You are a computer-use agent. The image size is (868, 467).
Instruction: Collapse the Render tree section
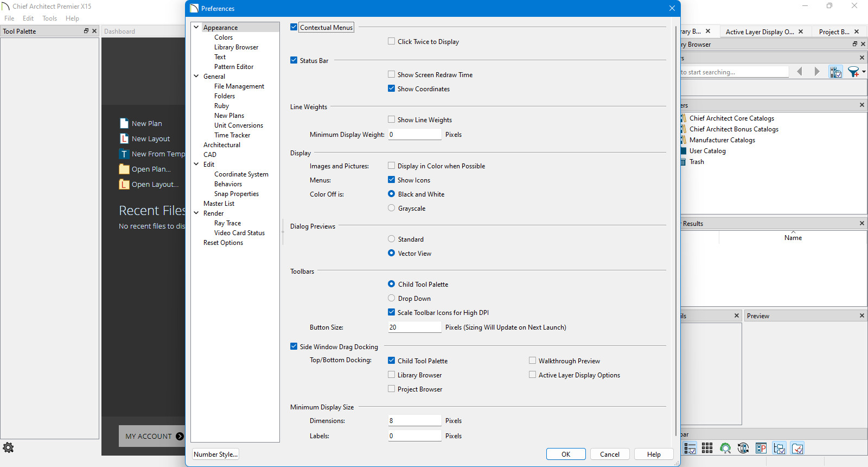[x=196, y=213]
